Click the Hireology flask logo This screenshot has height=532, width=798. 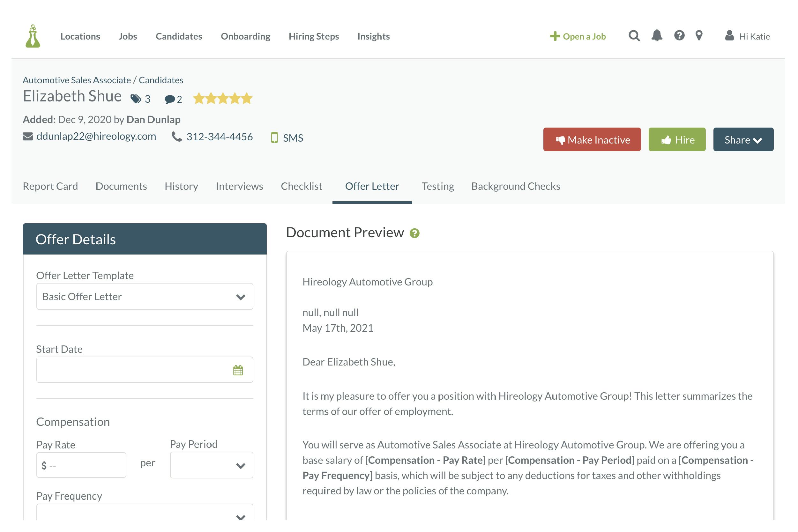coord(33,36)
